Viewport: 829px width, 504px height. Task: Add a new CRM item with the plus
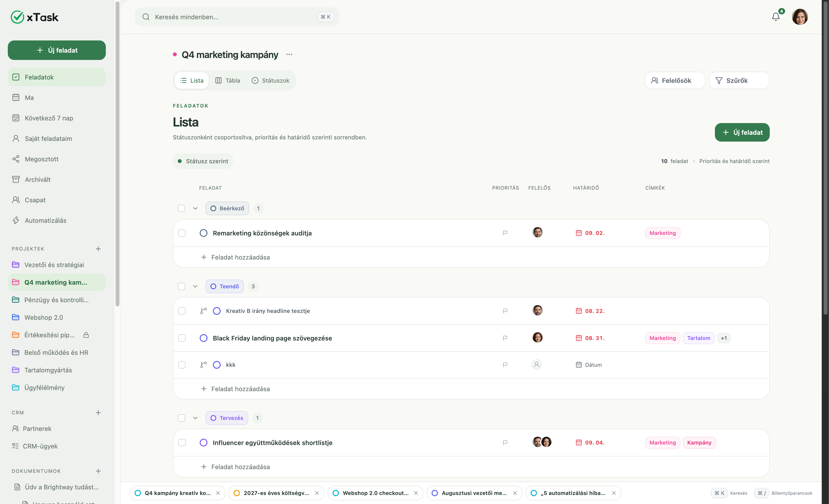(98, 413)
